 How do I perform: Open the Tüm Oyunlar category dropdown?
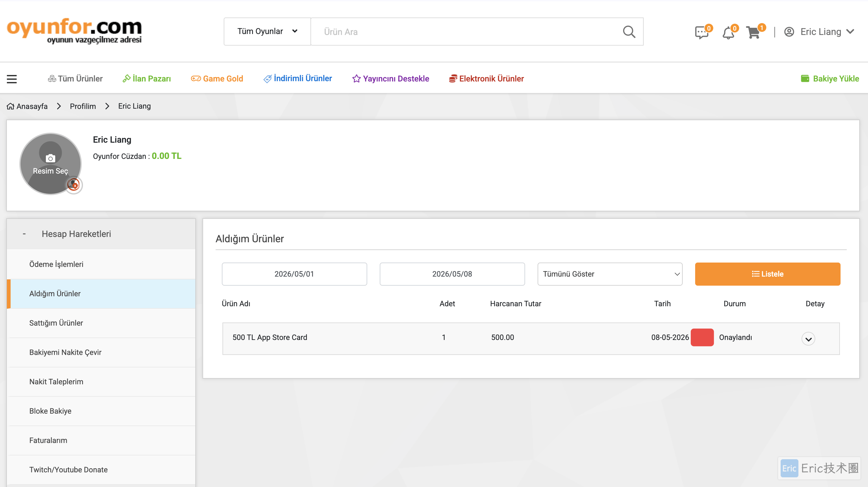click(267, 31)
